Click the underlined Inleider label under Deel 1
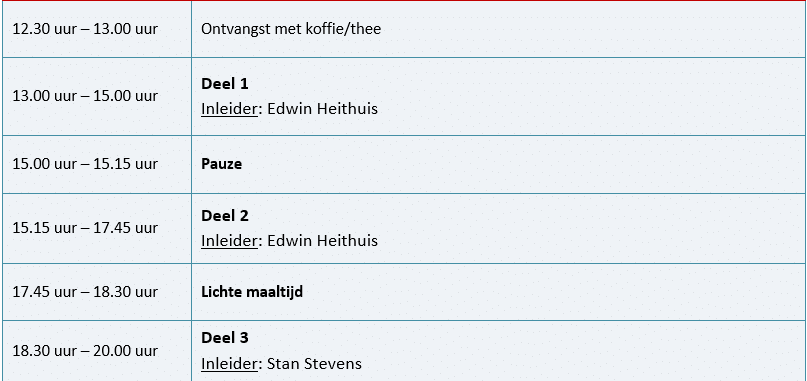The width and height of the screenshot is (807, 381). click(229, 109)
